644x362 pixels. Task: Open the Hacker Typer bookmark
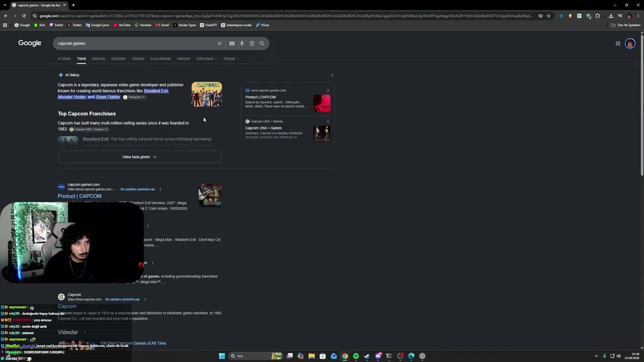click(185, 25)
